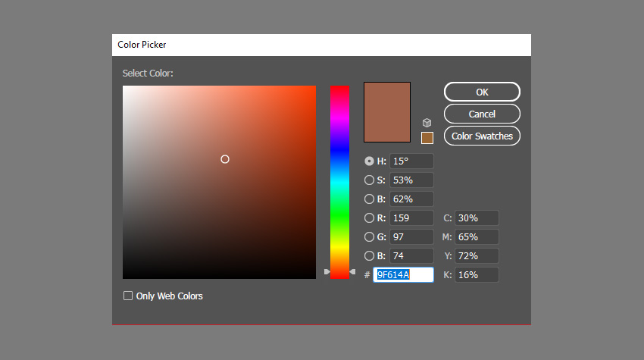The image size is (644, 360).
Task: Select the Red (R) radio button
Action: click(369, 218)
